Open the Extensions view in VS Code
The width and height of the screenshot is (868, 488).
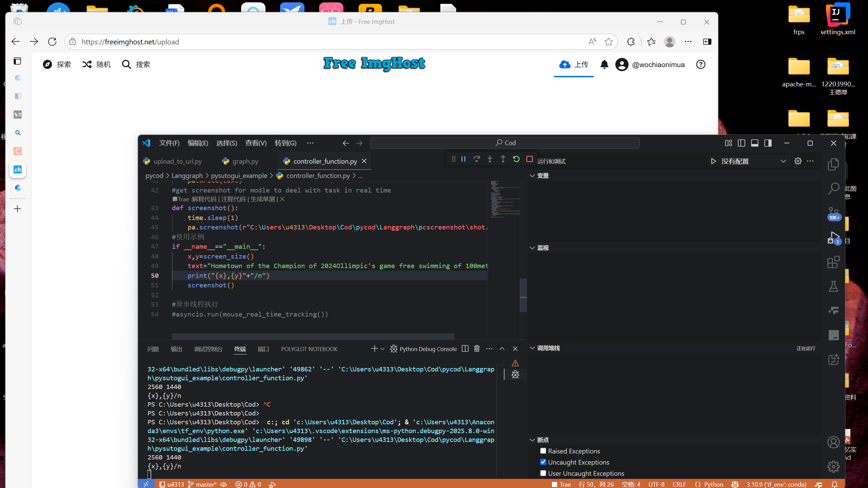click(833, 262)
